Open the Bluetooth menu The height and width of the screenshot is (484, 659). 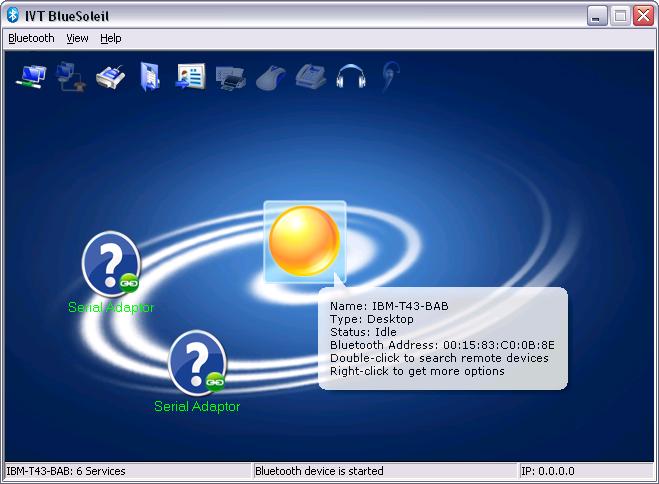(x=31, y=38)
